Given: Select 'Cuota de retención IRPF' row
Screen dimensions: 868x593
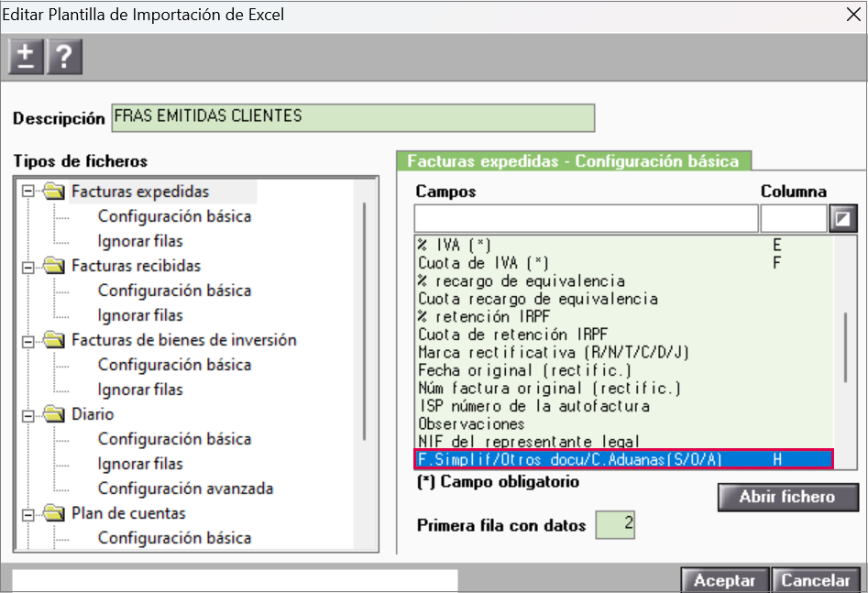Looking at the screenshot, I should [x=624, y=335].
